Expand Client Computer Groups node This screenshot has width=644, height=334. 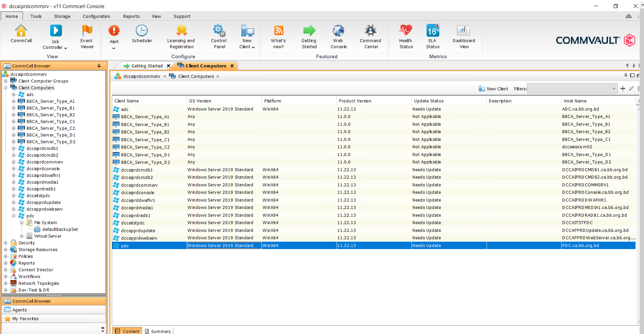point(6,81)
